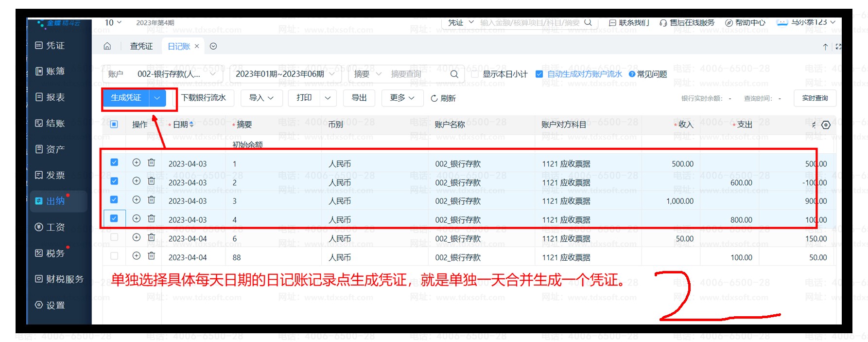The height and width of the screenshot is (342, 868).
Task: Open column settings gear in table header
Action: pyautogui.click(x=826, y=125)
